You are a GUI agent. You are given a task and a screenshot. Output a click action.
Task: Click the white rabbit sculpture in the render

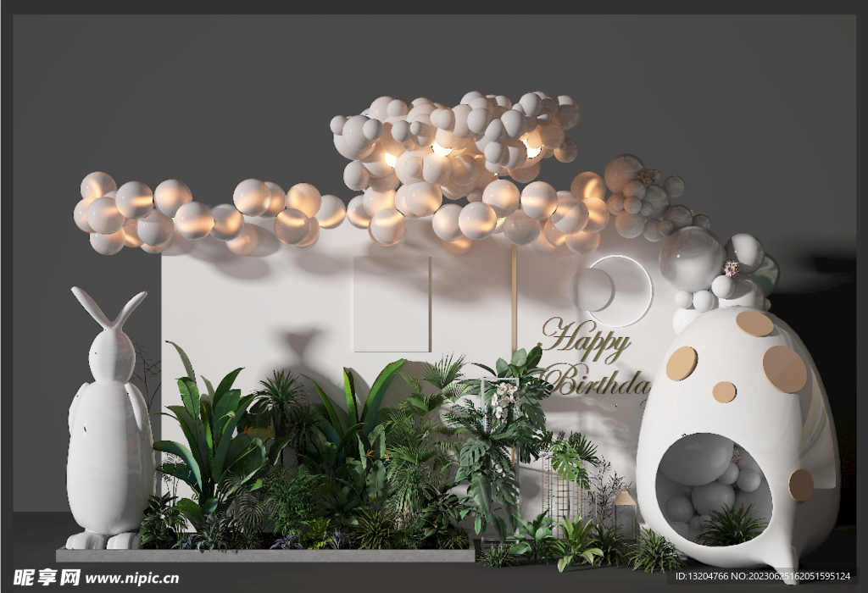point(109,418)
